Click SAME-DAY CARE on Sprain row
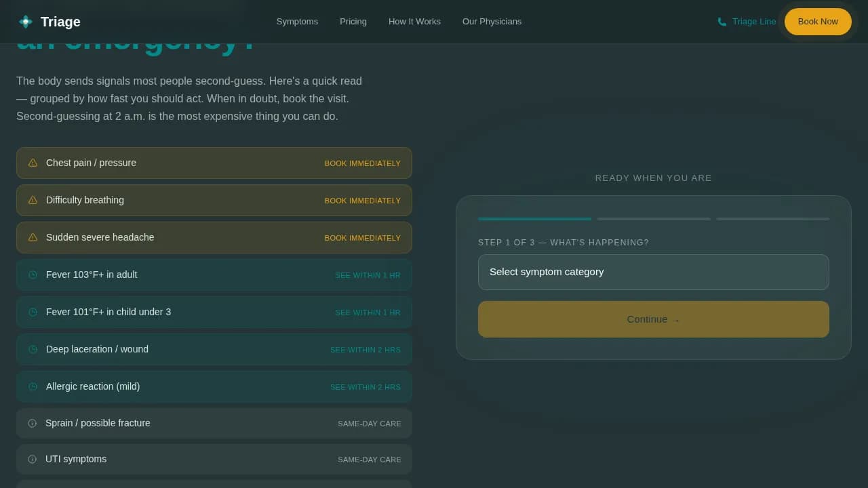 370,424
